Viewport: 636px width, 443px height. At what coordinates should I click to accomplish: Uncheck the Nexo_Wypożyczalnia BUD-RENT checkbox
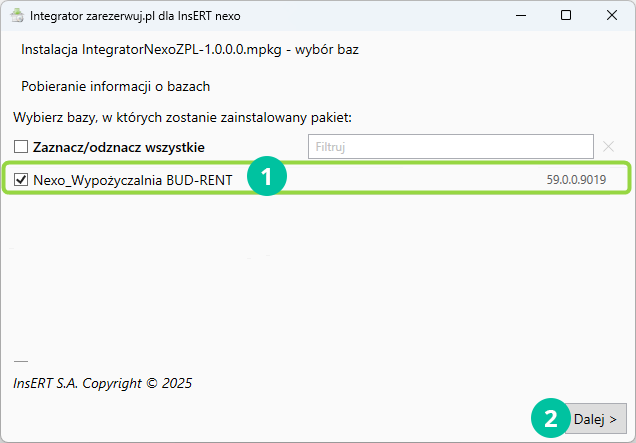tap(22, 180)
